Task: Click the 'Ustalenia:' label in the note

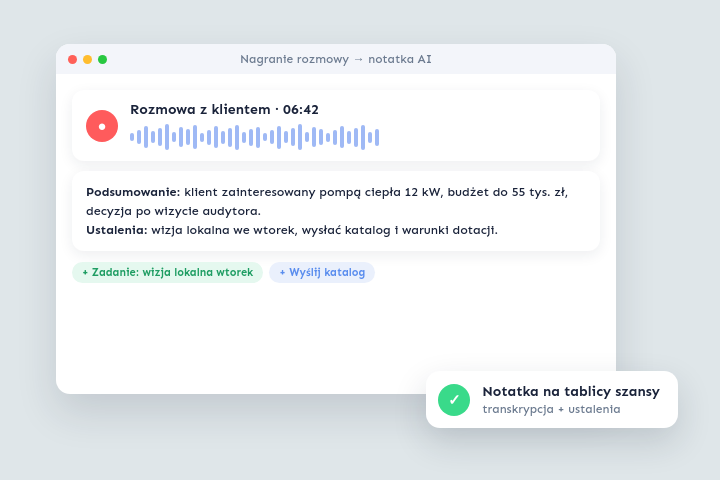Action: (117, 230)
